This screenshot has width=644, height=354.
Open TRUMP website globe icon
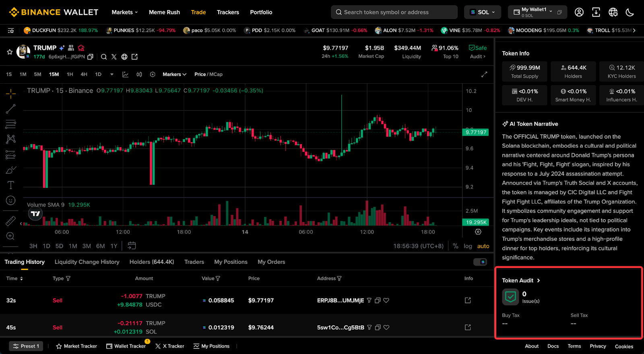click(124, 57)
